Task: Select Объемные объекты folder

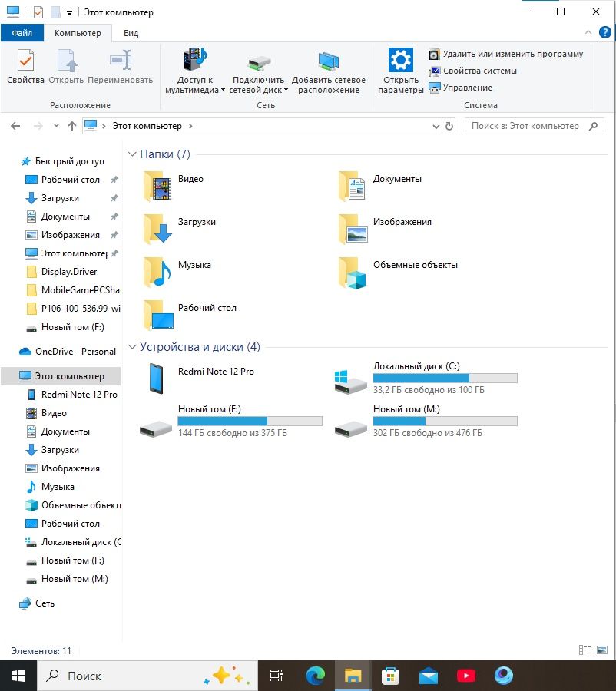Action: [x=399, y=272]
